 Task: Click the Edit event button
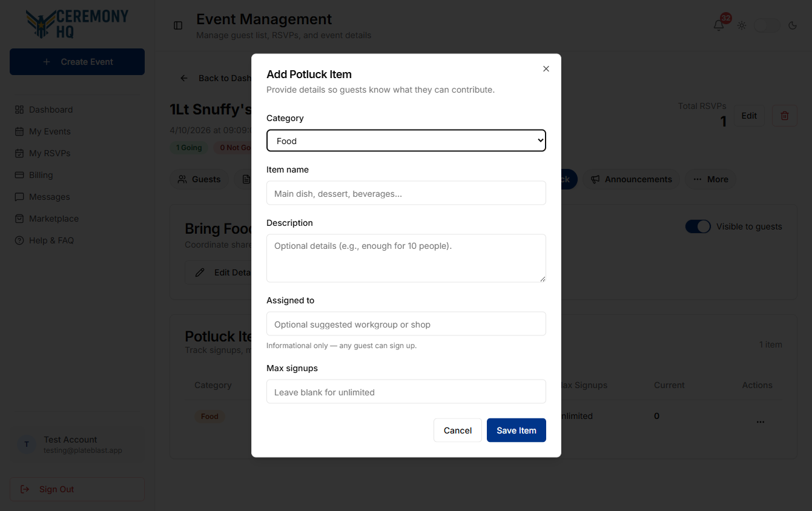pos(749,116)
